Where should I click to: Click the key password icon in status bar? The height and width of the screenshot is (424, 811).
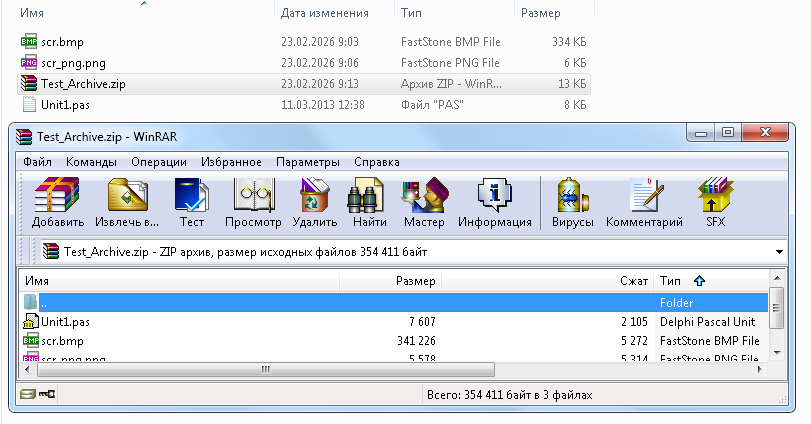point(47,395)
